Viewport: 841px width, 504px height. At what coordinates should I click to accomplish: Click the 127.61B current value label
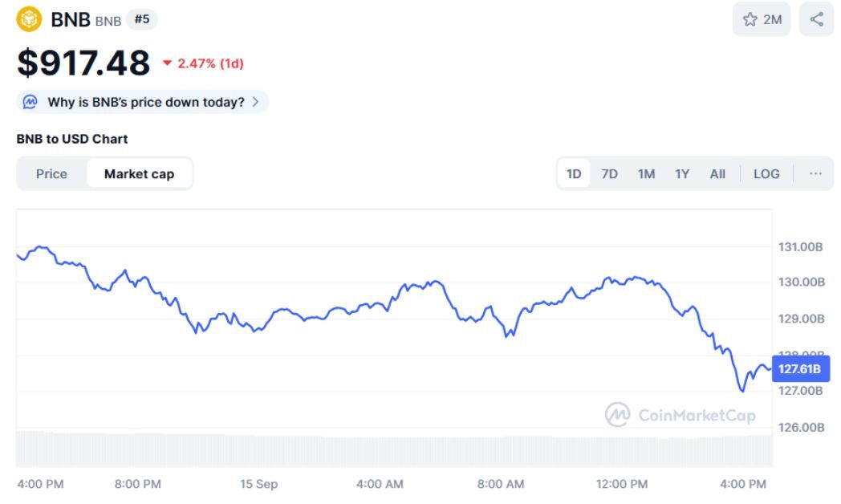[799, 369]
